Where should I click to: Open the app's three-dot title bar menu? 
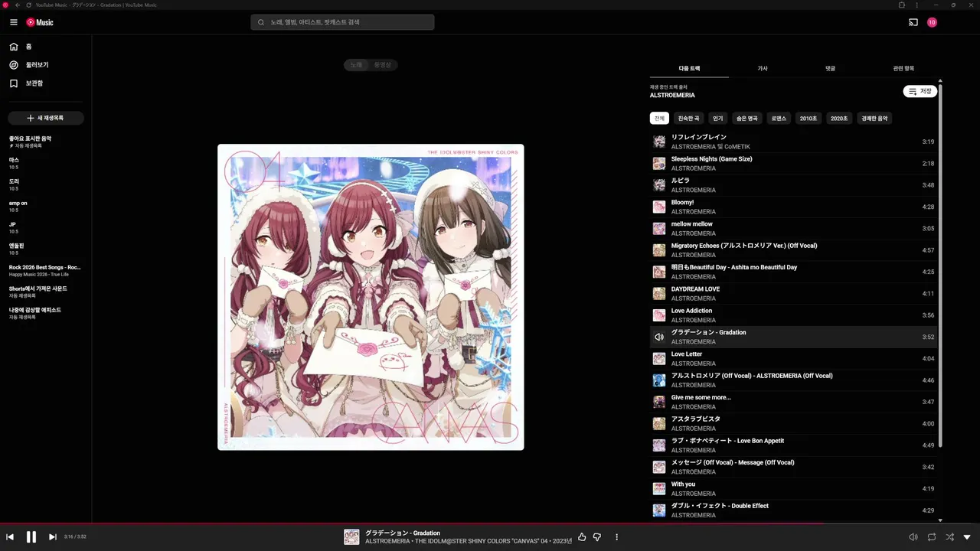[x=916, y=5]
